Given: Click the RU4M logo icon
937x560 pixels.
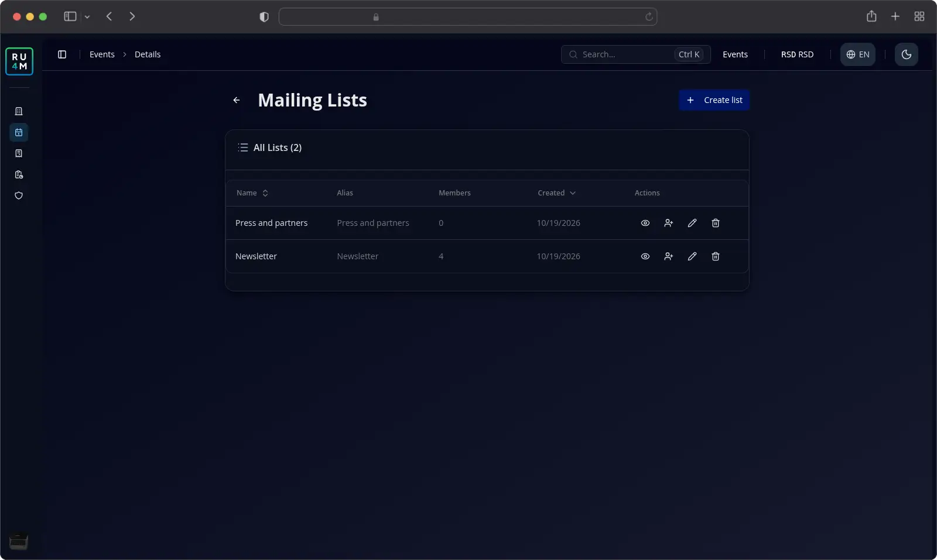Looking at the screenshot, I should [19, 61].
